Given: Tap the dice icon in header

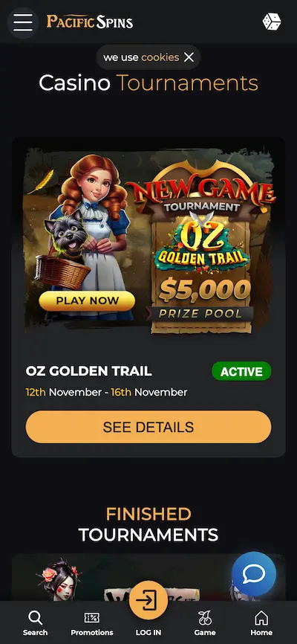Looking at the screenshot, I should tap(272, 22).
